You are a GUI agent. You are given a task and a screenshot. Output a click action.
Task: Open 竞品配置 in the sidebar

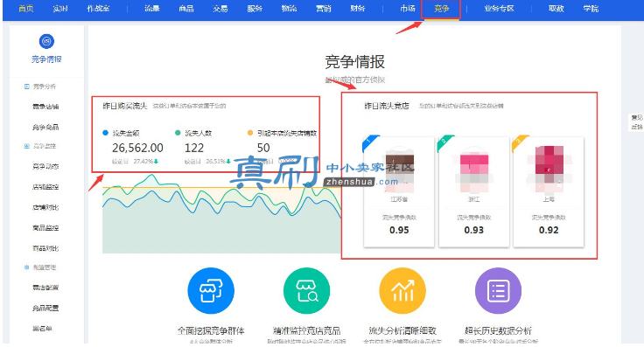pos(45,308)
